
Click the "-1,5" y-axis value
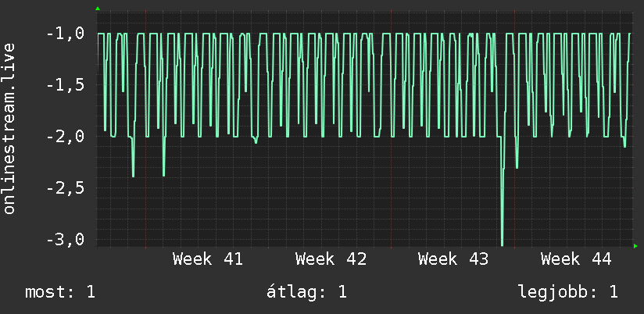65,85
